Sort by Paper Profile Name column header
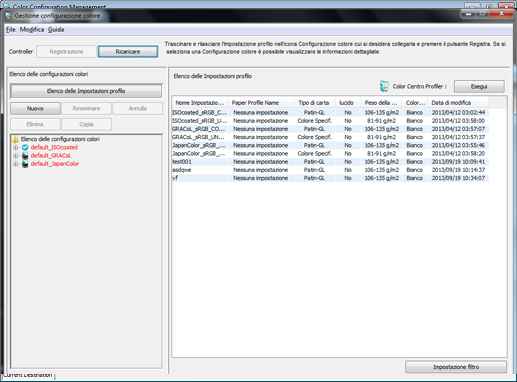 point(261,103)
